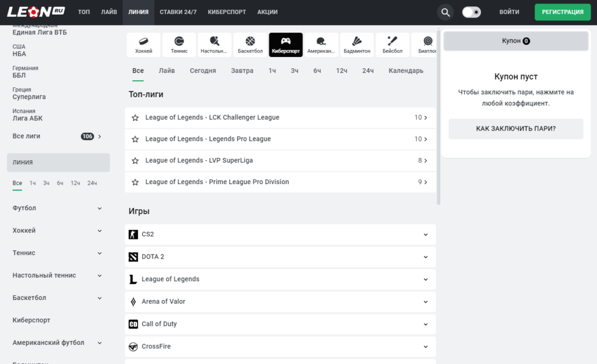Favorite the LCK Challenger League star

[135, 118]
